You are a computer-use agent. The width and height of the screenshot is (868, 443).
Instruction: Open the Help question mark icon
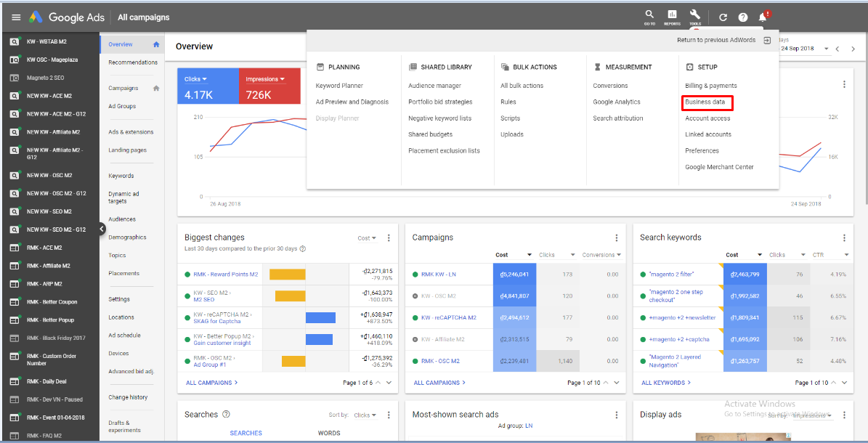coord(743,17)
